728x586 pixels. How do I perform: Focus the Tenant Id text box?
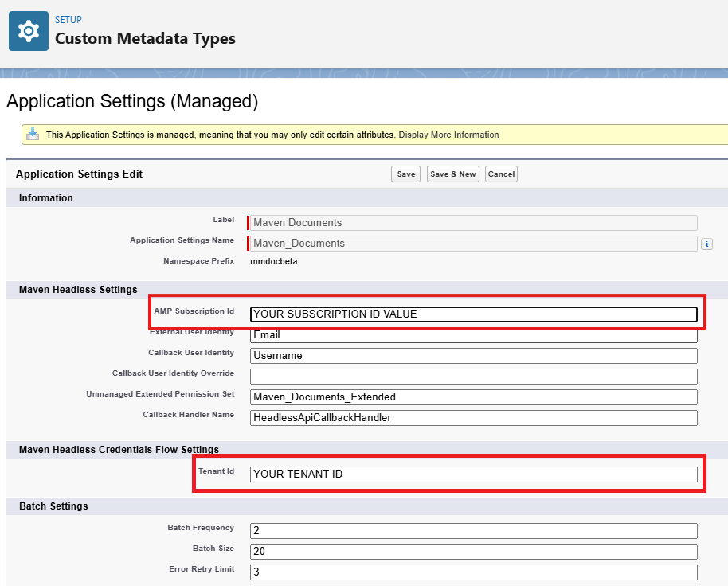tap(473, 475)
